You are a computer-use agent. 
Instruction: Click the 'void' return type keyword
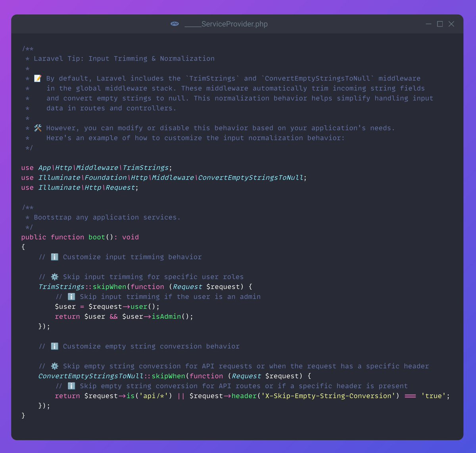click(x=131, y=237)
